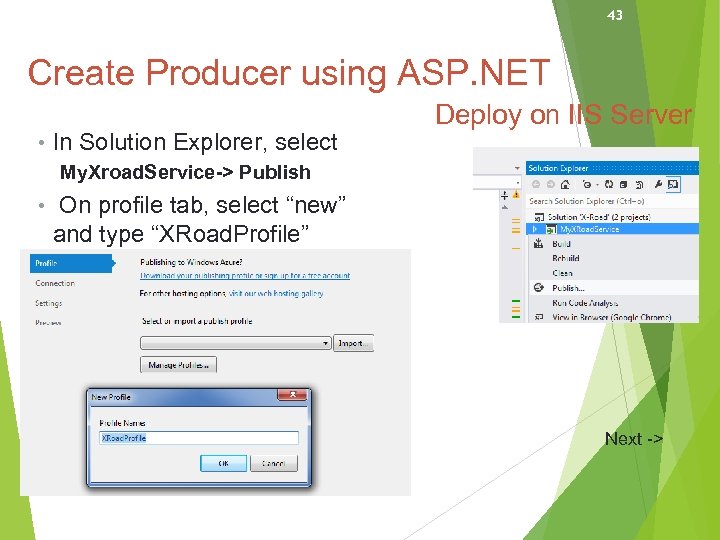Image resolution: width=720 pixels, height=540 pixels.
Task: Click the globe icon next to Publish...
Action: click(539, 288)
